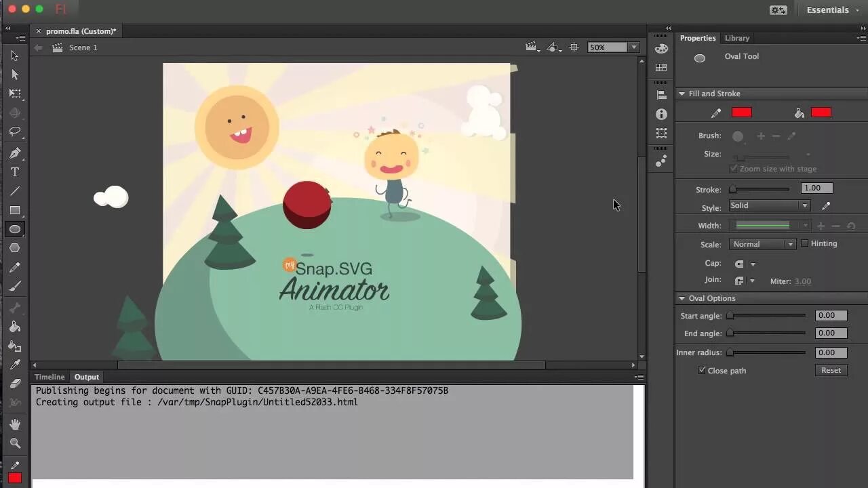Select the Brush tool
The width and height of the screenshot is (868, 488).
pyautogui.click(x=15, y=286)
